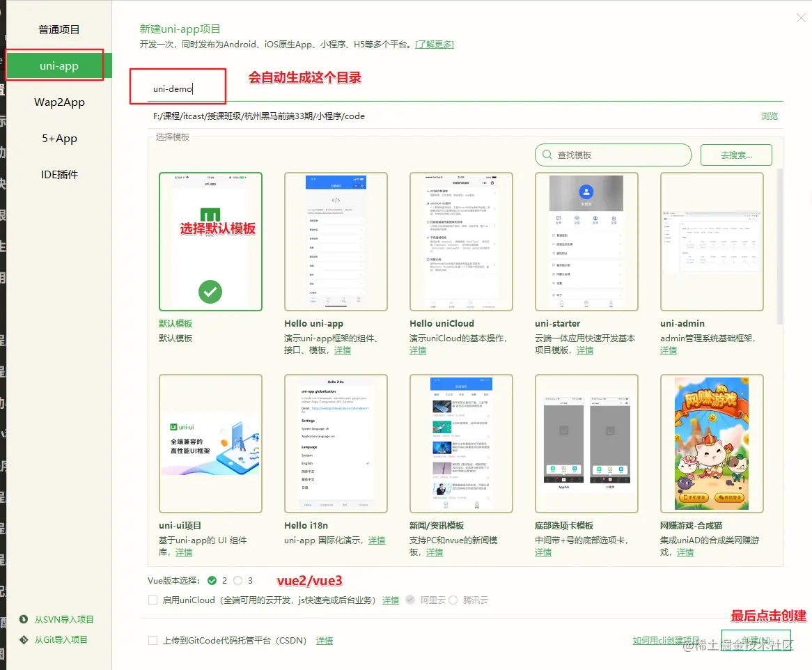
Task: Open 详情 link for 底部选项卡模板
Action: (x=543, y=552)
